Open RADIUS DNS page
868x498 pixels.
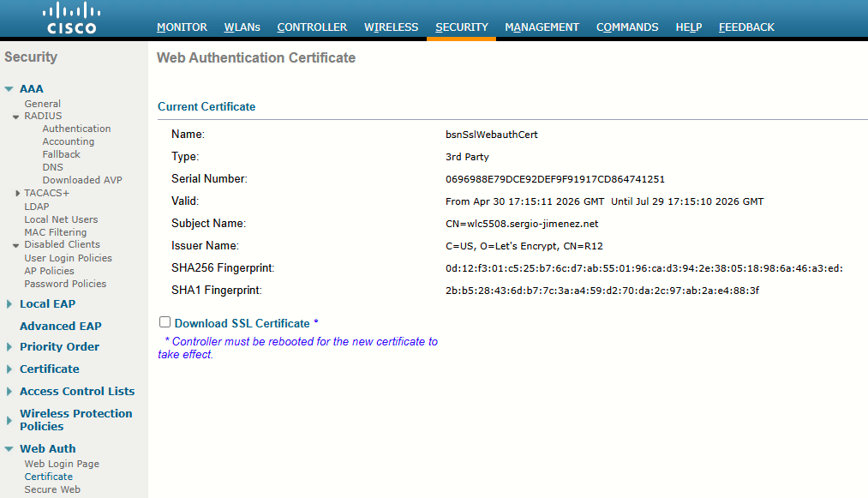click(52, 167)
